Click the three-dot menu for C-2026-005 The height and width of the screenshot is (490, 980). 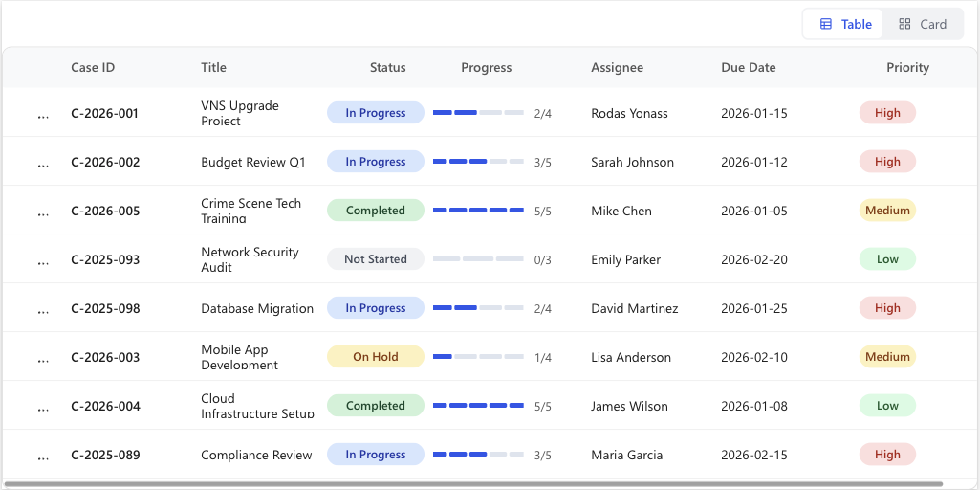tap(42, 212)
